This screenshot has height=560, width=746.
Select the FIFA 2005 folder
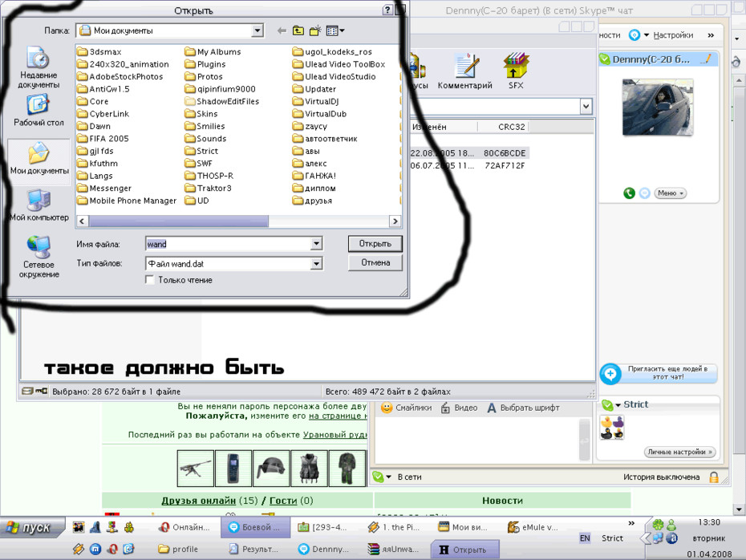[x=103, y=139]
